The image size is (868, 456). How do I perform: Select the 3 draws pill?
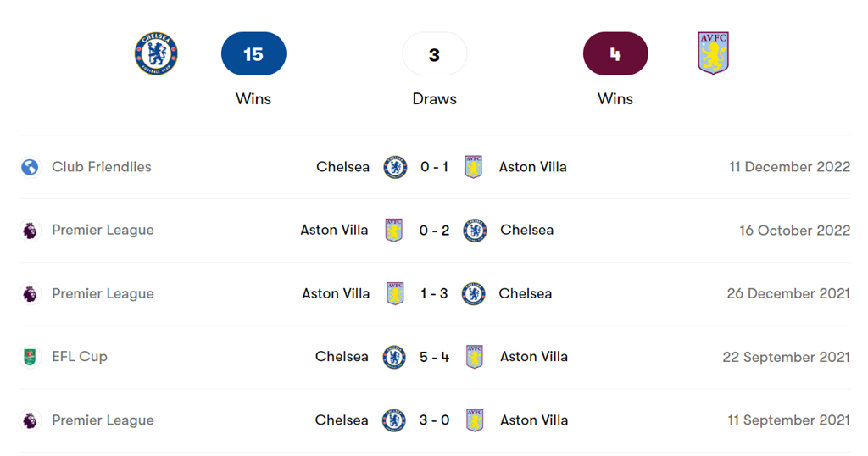(x=434, y=54)
